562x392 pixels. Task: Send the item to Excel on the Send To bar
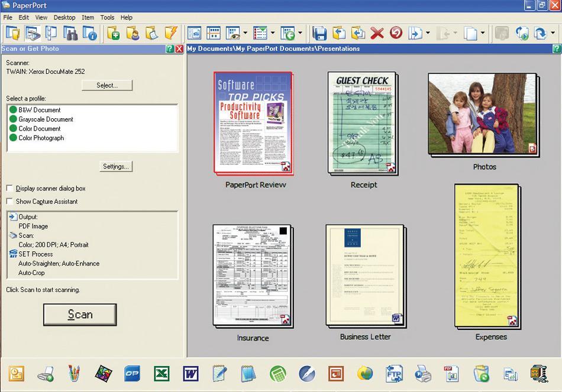[161, 373]
